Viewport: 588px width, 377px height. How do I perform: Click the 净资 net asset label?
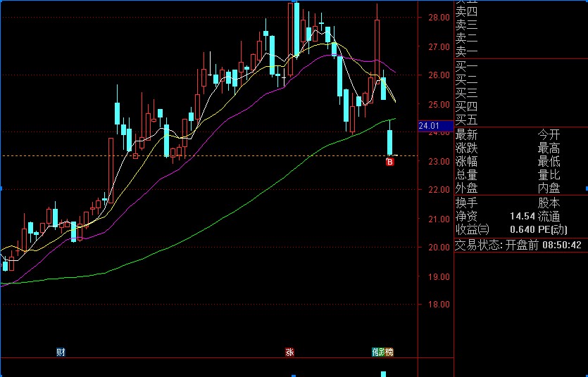click(466, 216)
